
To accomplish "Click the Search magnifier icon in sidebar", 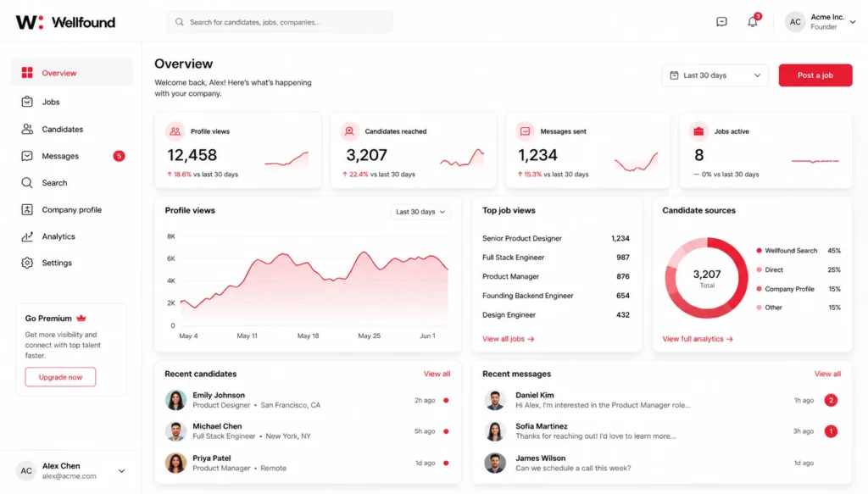I will [x=27, y=182].
